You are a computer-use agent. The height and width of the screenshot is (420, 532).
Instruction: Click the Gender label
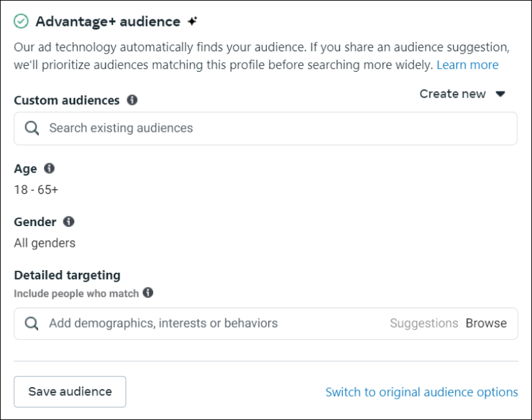click(x=35, y=222)
